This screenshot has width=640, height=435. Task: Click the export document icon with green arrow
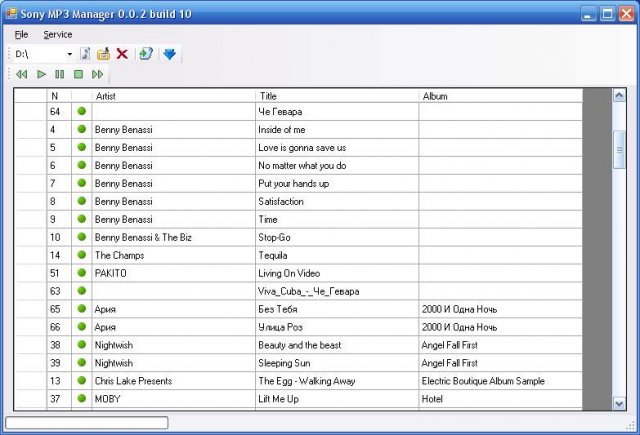[x=146, y=54]
